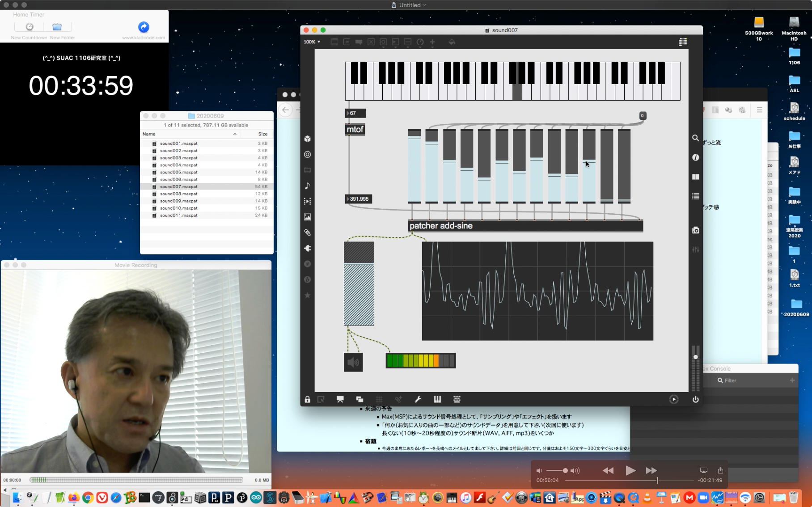812x507 pixels.
Task: Open the 100% zoom dropdown
Action: (312, 42)
